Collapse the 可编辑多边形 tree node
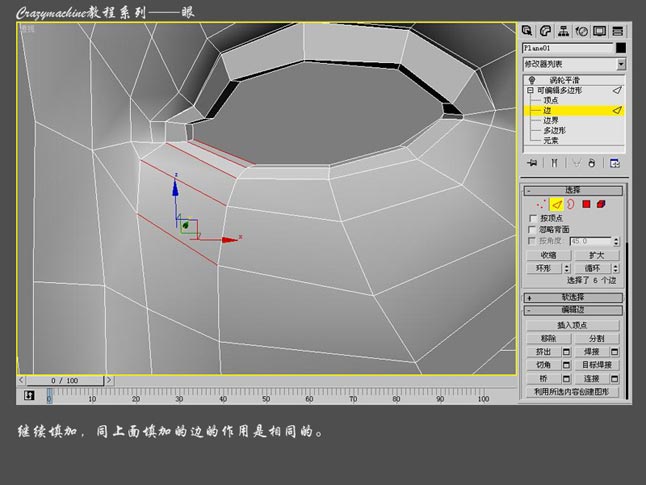The width and height of the screenshot is (646, 485). pyautogui.click(x=530, y=90)
